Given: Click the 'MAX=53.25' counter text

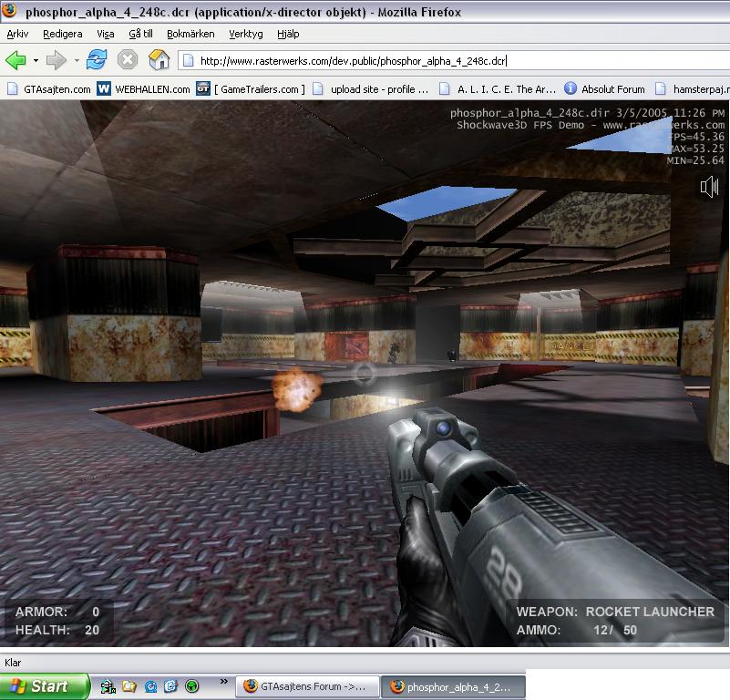Looking at the screenshot, I should [x=696, y=149].
